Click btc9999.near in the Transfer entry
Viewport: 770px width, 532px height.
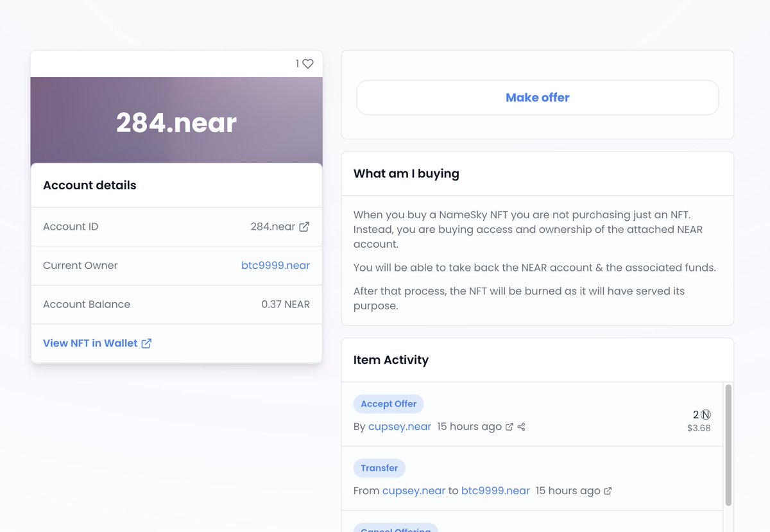click(x=495, y=490)
